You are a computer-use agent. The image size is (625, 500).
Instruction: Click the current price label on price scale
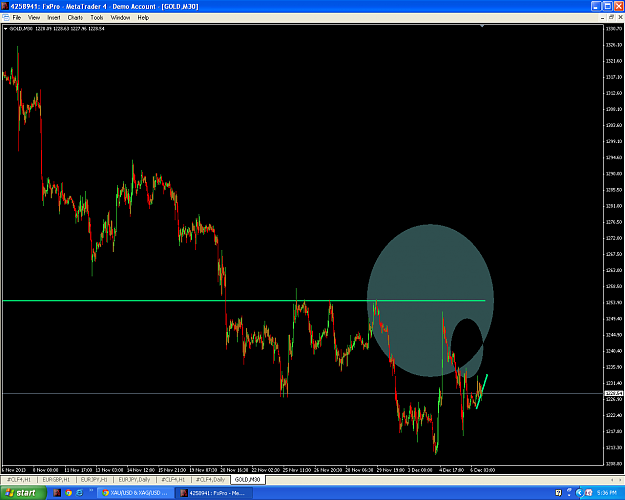[614, 394]
